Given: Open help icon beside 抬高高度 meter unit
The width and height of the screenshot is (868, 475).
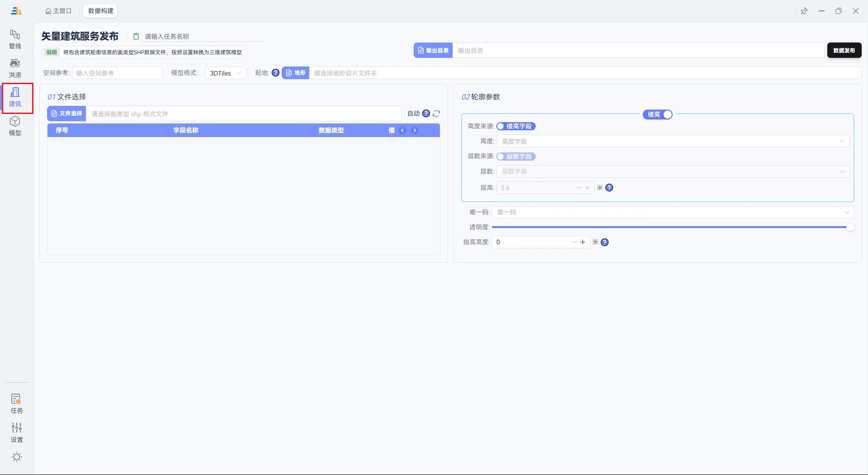Looking at the screenshot, I should [x=605, y=242].
